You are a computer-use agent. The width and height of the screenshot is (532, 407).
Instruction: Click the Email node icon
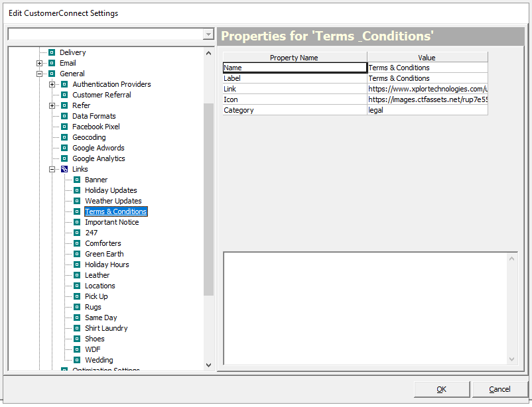pos(52,63)
